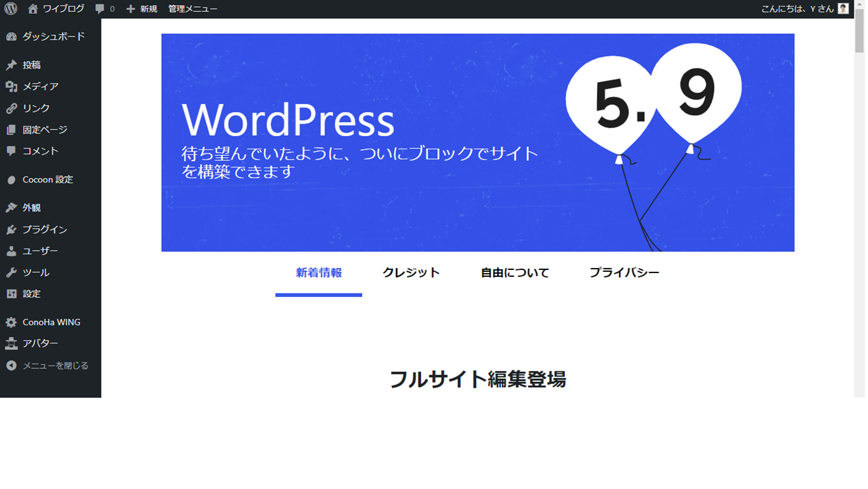
Task: Visit site via ワイブログ link
Action: pyautogui.click(x=63, y=9)
